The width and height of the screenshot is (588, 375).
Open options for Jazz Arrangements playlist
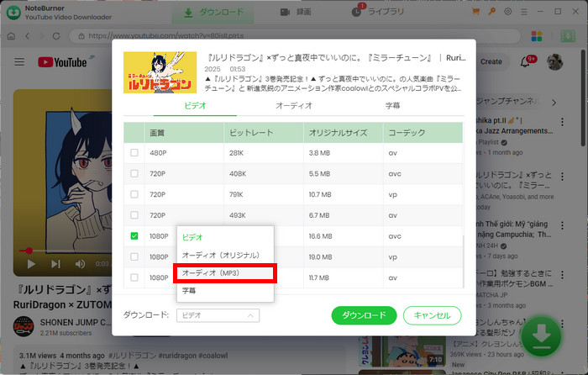click(562, 122)
